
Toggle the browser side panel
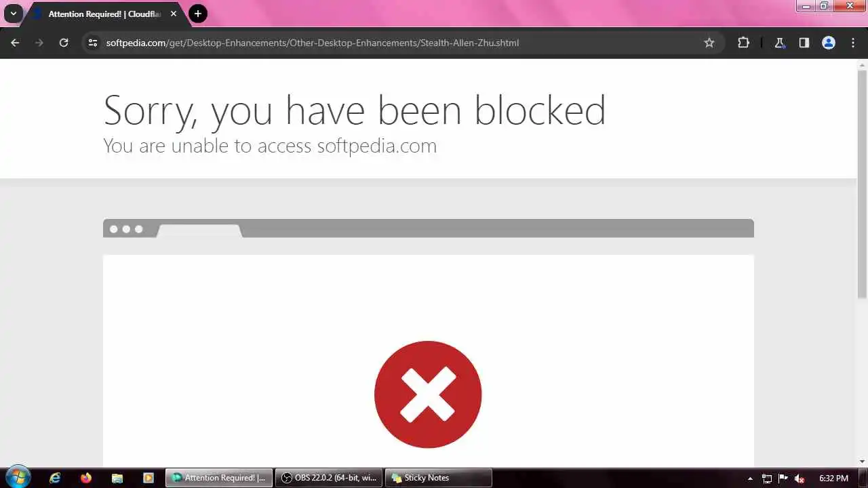pyautogui.click(x=804, y=43)
